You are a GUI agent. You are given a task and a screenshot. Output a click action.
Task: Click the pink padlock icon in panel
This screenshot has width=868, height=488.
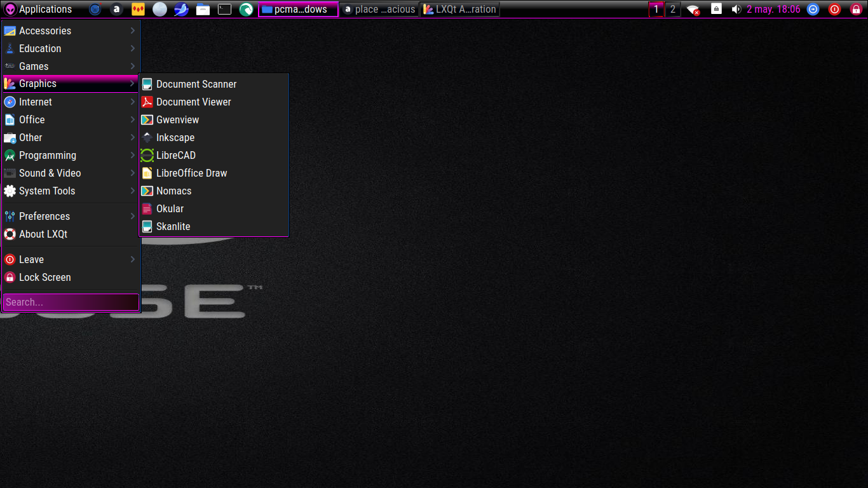(856, 10)
